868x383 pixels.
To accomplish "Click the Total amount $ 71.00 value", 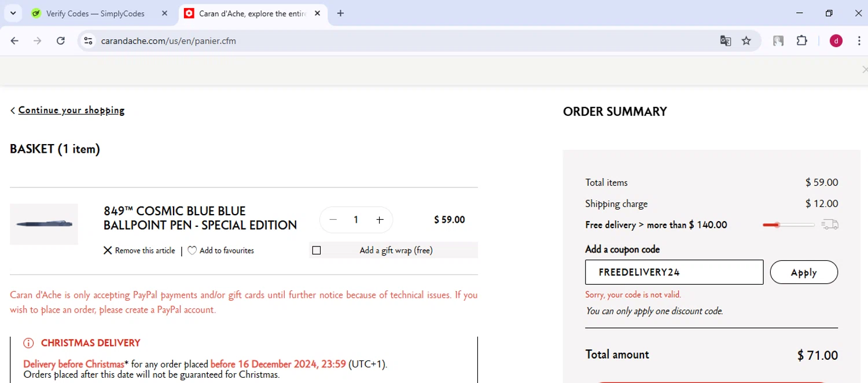I will pos(818,355).
